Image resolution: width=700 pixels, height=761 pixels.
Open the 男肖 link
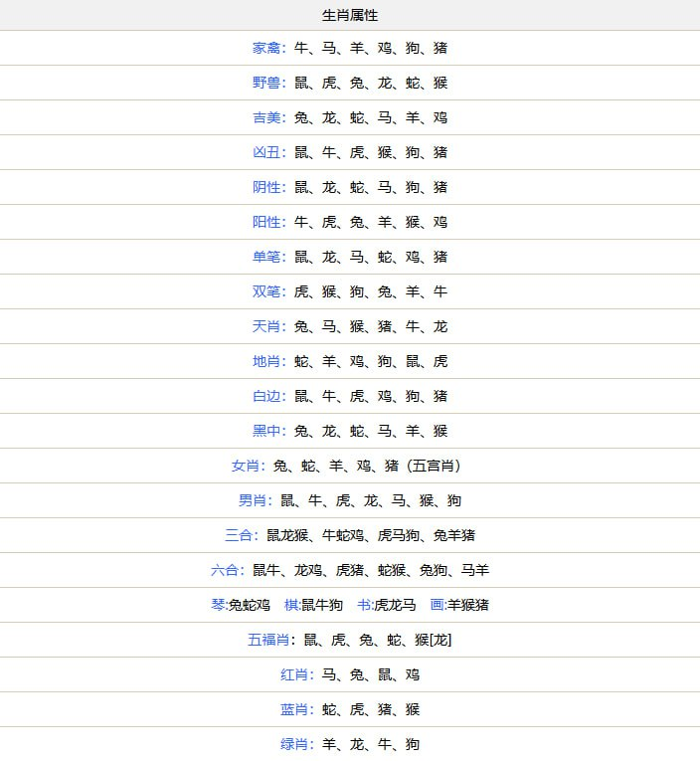[x=253, y=500]
